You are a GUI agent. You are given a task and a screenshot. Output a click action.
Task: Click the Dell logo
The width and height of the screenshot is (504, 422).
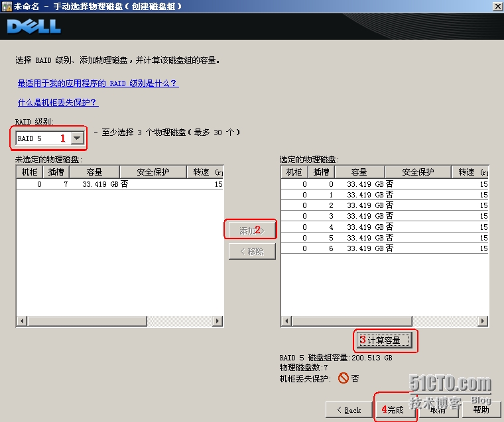(x=34, y=26)
